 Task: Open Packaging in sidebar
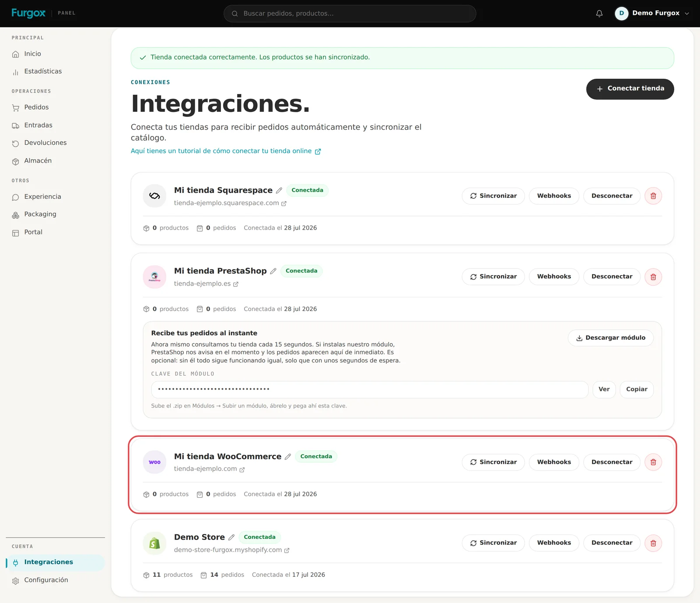click(56, 214)
